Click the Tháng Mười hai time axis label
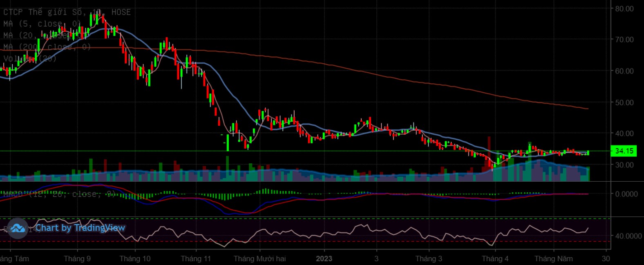 (x=259, y=258)
